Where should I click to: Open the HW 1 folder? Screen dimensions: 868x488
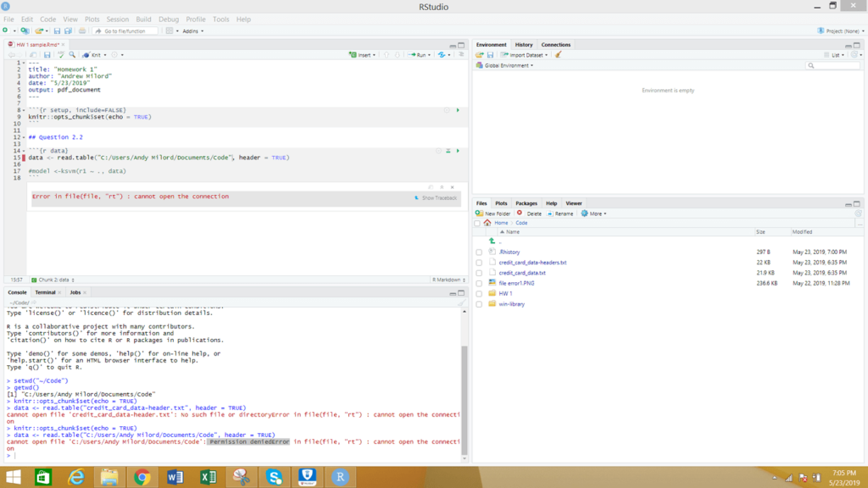click(x=505, y=294)
